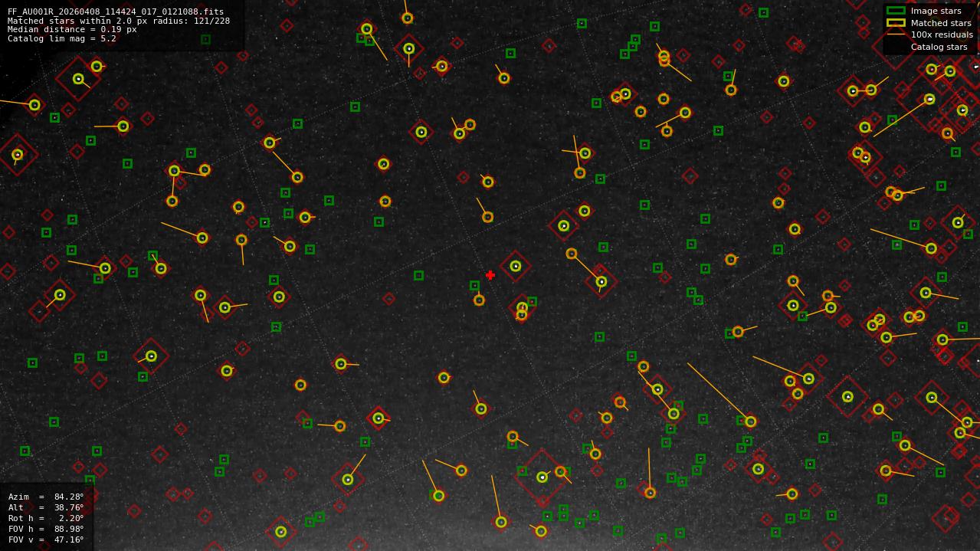The image size is (980, 551).
Task: Click the 'Matched stars' legend label
Action: pyautogui.click(x=941, y=23)
